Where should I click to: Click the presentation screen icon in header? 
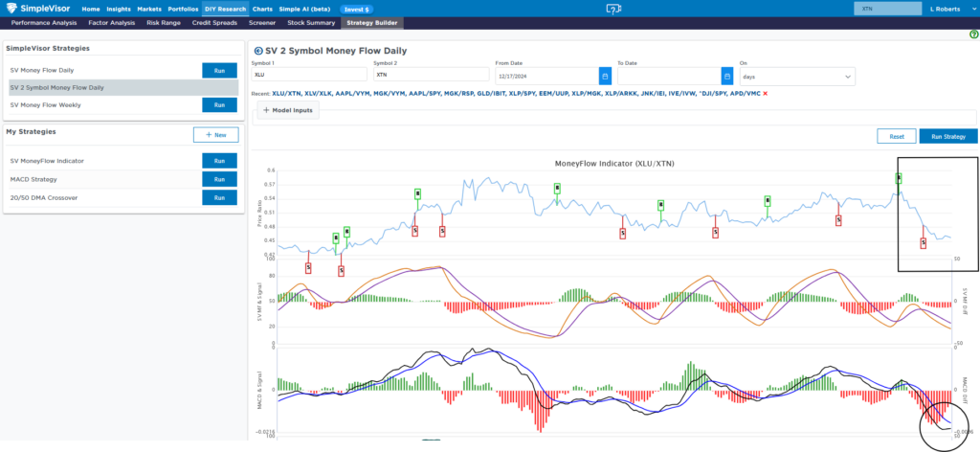coord(613,9)
